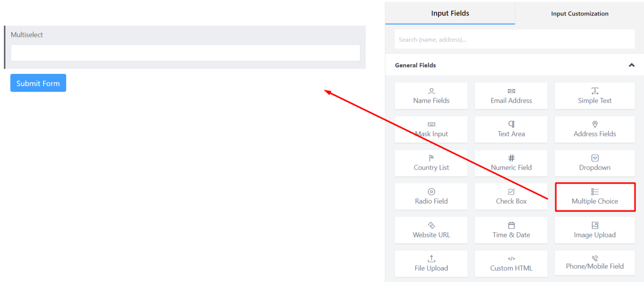Click the field search box
The height and width of the screenshot is (282, 644).
coord(514,39)
